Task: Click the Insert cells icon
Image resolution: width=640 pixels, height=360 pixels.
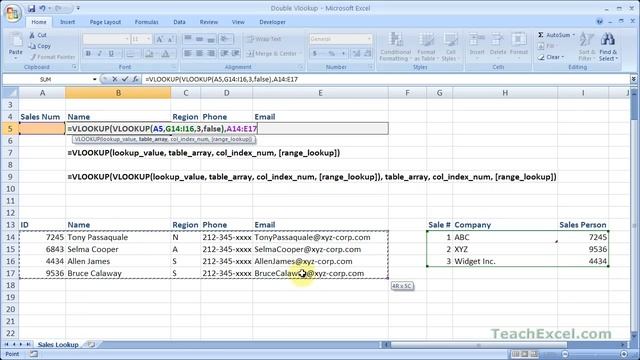Action: [476, 40]
